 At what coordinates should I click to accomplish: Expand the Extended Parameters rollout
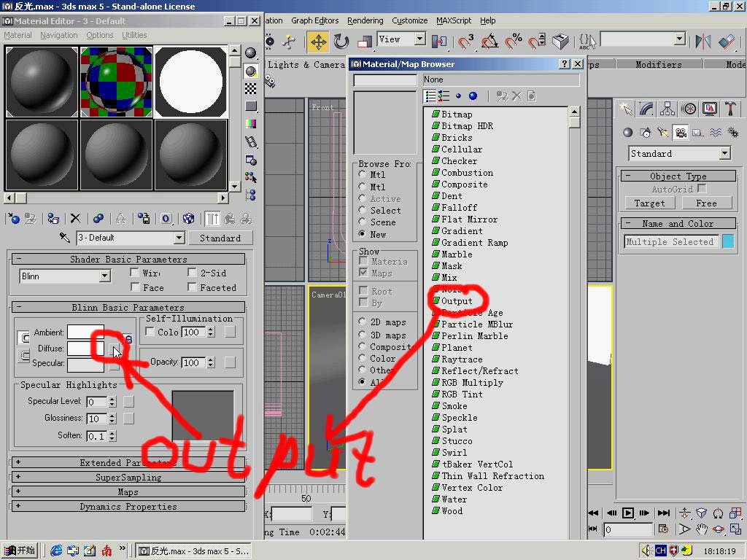(128, 462)
